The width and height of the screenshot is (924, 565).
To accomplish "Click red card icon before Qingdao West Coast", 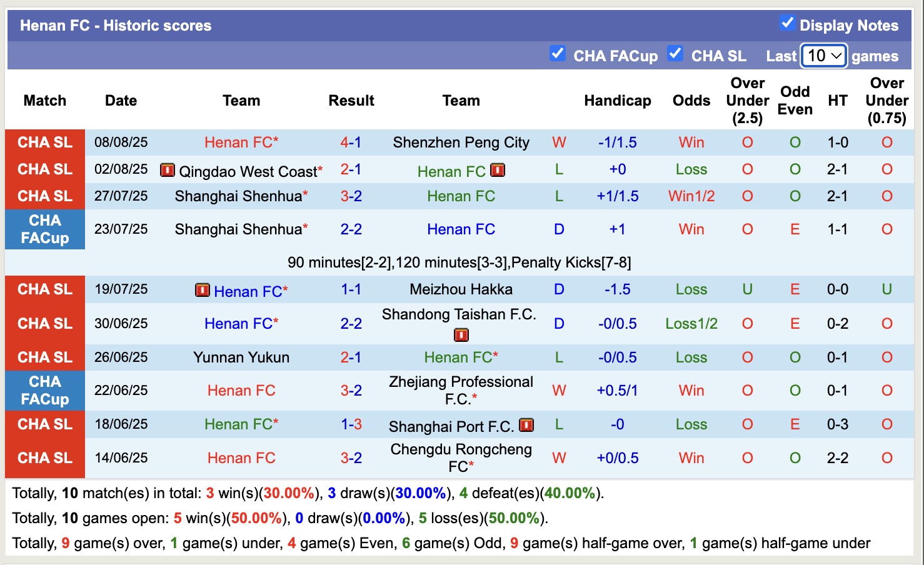I will [167, 169].
